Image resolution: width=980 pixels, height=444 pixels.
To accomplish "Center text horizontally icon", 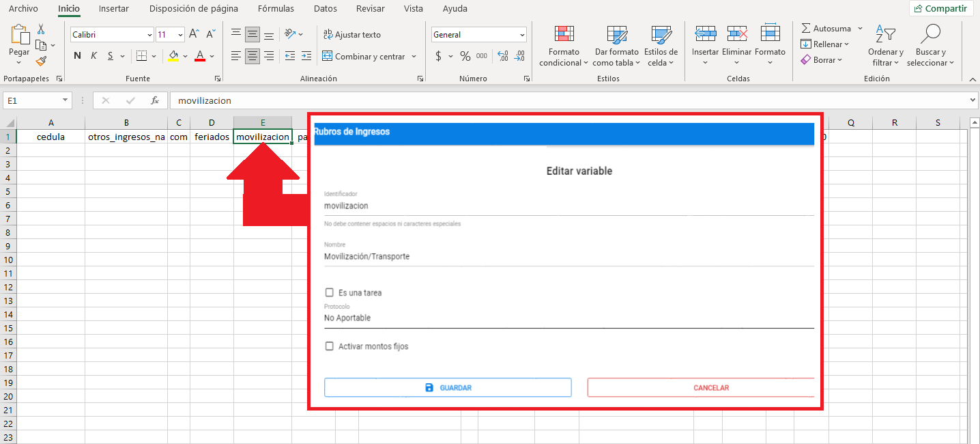I will click(x=253, y=56).
